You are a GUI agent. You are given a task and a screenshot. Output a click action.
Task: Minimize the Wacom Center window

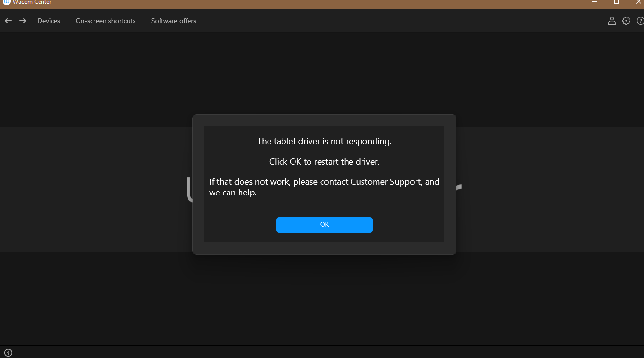pos(594,2)
